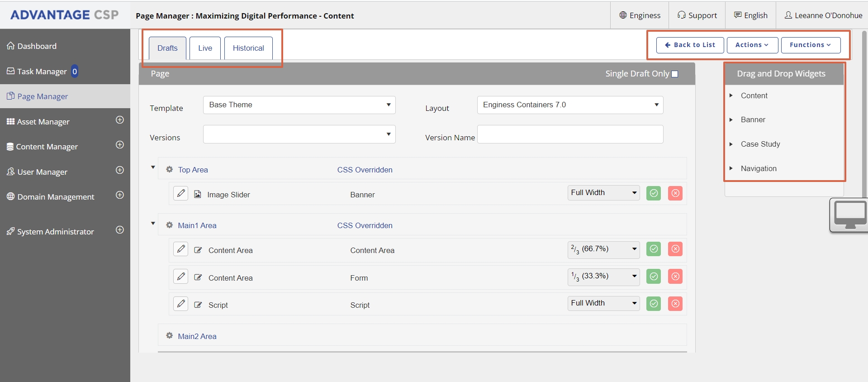Viewport: 868px width, 382px height.
Task: Expand Asset Manager with its plus icon
Action: (x=120, y=120)
